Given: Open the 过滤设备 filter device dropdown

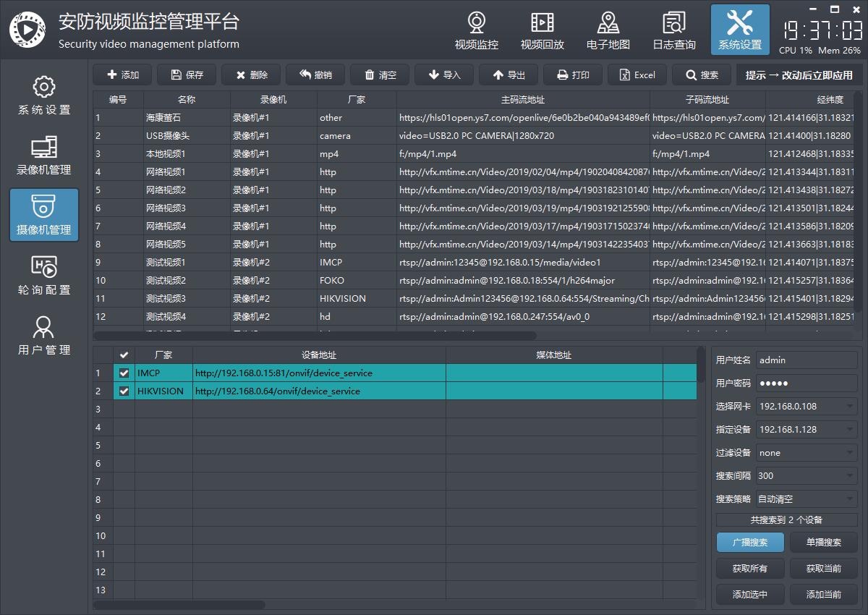Looking at the screenshot, I should pos(806,453).
